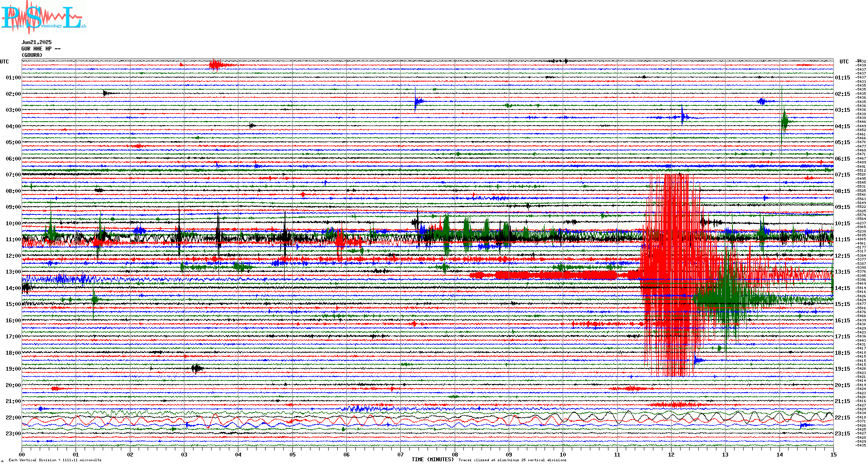This screenshot has height=466, width=868.
Task: Click the 05:15 time label
Action: point(843,142)
